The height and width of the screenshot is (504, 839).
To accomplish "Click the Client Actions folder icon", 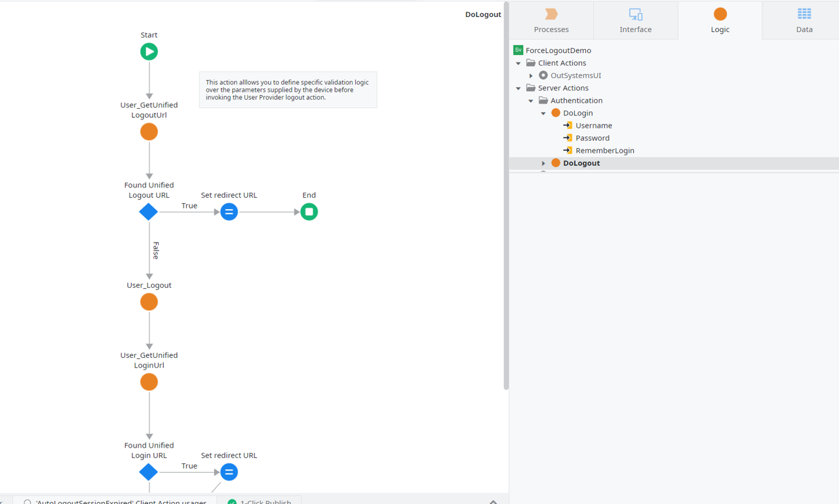I will 531,63.
